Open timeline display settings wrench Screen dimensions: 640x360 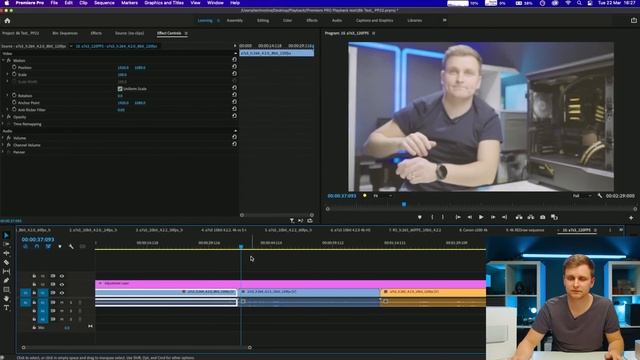[71, 247]
